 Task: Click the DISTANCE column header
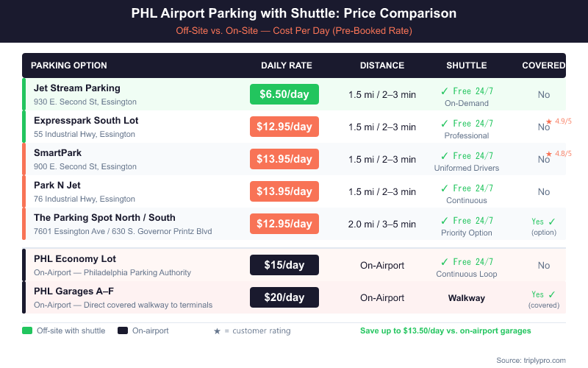click(x=382, y=66)
